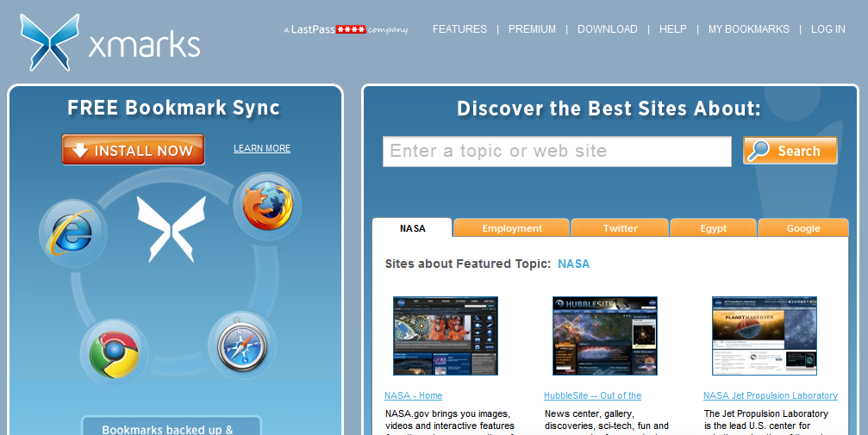This screenshot has height=435, width=868.
Task: Select the NASA tab
Action: (x=412, y=228)
